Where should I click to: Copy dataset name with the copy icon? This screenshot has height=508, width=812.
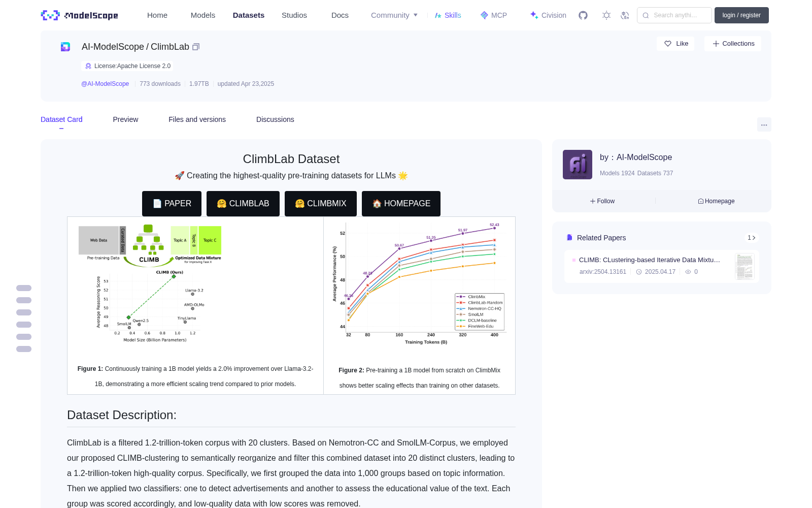196,47
